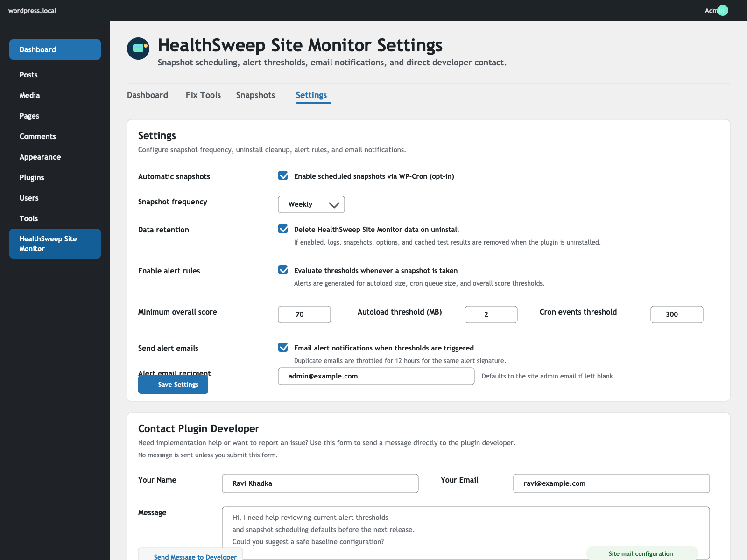
Task: Open the Snapshot frequency dropdown
Action: 311,204
